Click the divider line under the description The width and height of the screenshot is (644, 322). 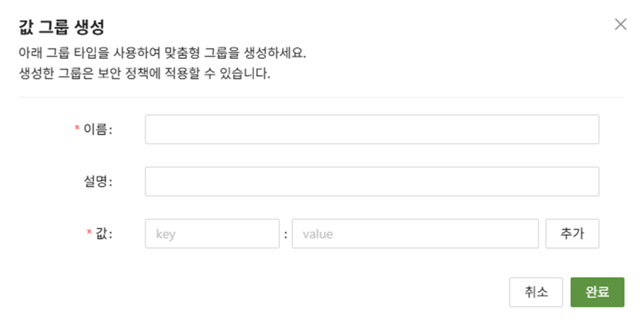321,97
